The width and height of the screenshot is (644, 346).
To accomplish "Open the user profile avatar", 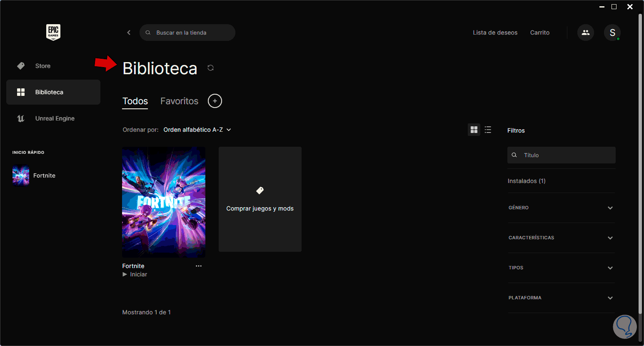I will coord(612,33).
